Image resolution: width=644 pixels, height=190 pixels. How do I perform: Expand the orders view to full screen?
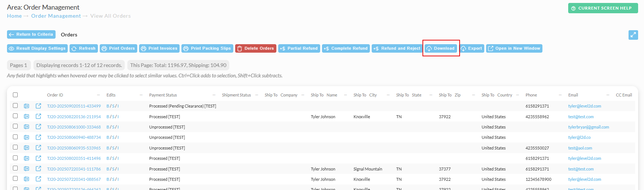point(633,35)
